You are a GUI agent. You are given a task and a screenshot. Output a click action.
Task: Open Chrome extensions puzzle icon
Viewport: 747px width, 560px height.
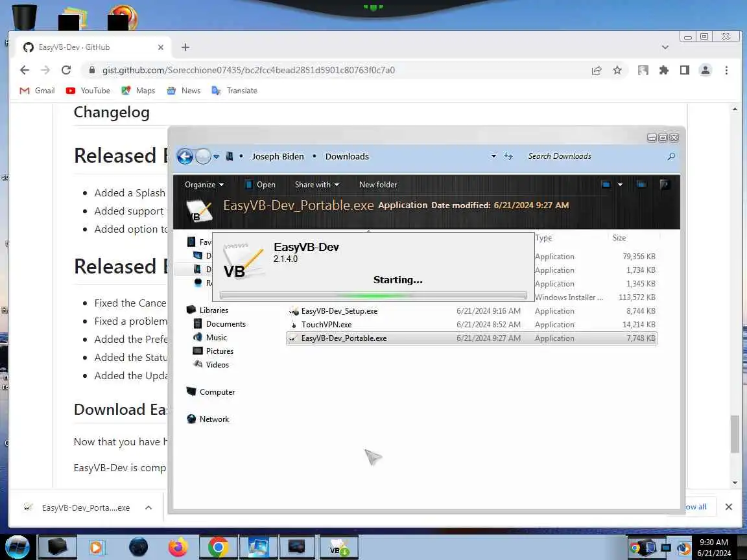pyautogui.click(x=663, y=70)
